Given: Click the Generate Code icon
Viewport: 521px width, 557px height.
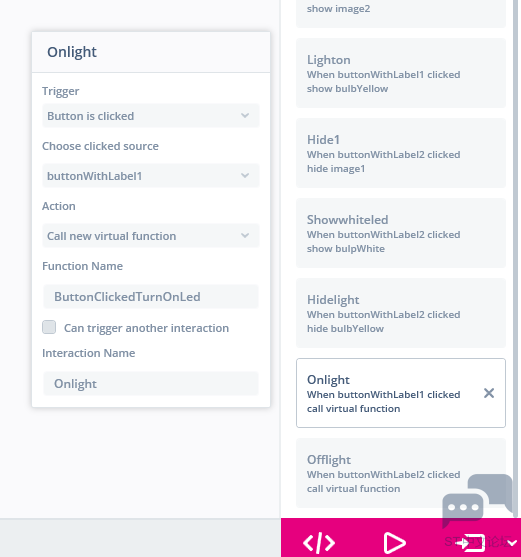Looking at the screenshot, I should pyautogui.click(x=319, y=542).
